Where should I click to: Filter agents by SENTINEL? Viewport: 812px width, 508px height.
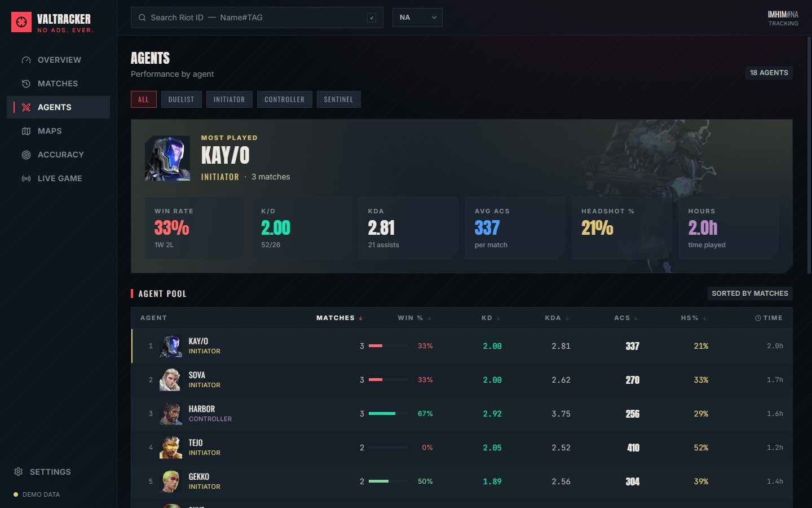(338, 99)
